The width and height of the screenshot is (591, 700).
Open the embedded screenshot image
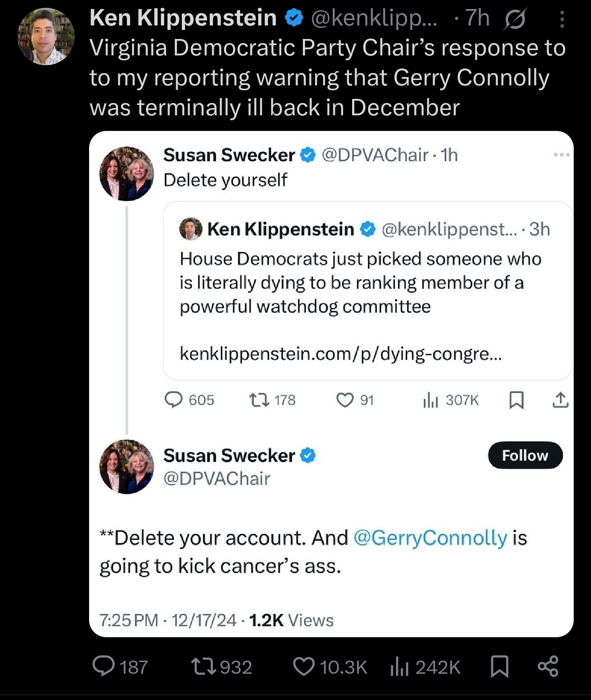(331, 384)
